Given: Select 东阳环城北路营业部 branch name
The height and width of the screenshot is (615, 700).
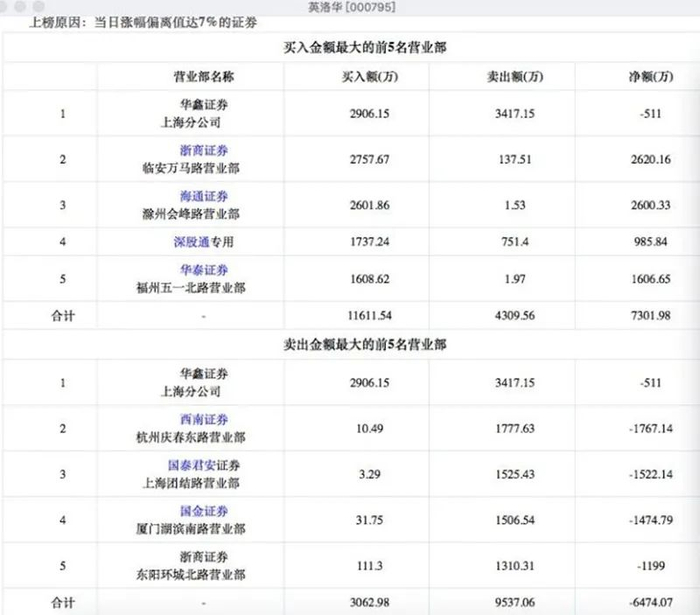Looking at the screenshot, I should 191,574.
